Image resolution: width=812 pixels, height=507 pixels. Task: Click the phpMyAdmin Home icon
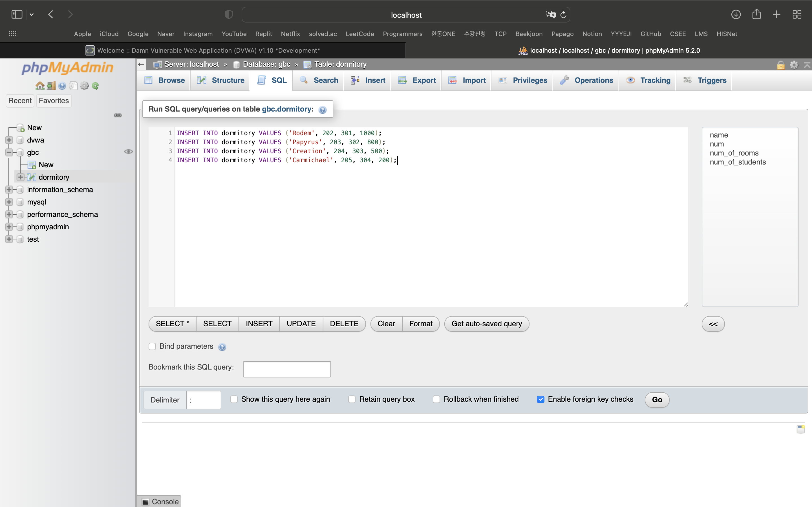click(x=40, y=86)
